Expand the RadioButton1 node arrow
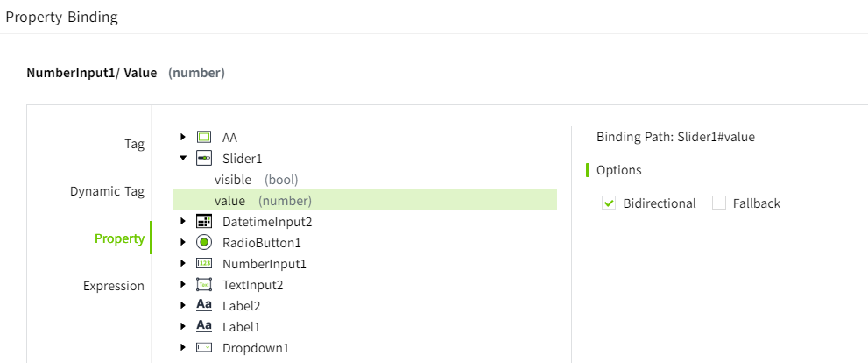Image resolution: width=868 pixels, height=363 pixels. point(183,243)
